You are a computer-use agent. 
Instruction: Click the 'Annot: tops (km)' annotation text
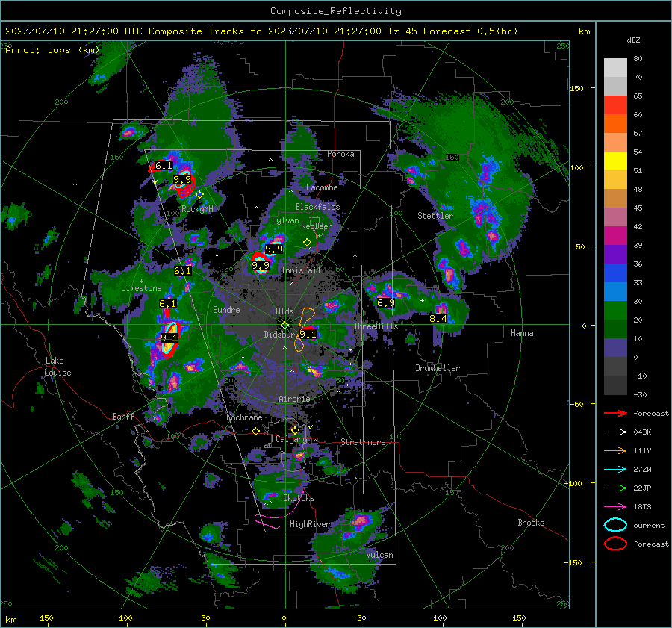[x=52, y=50]
